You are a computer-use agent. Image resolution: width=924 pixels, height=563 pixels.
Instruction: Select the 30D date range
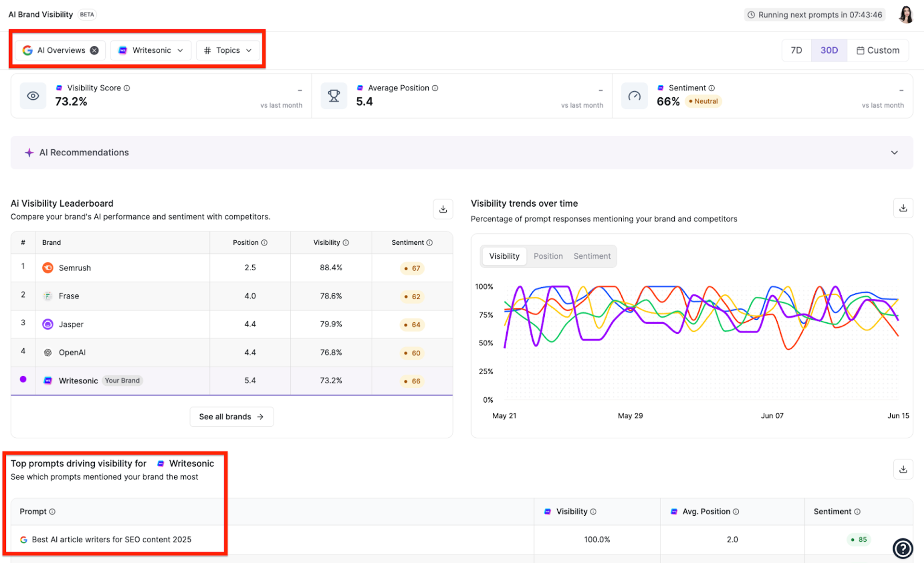pos(829,50)
